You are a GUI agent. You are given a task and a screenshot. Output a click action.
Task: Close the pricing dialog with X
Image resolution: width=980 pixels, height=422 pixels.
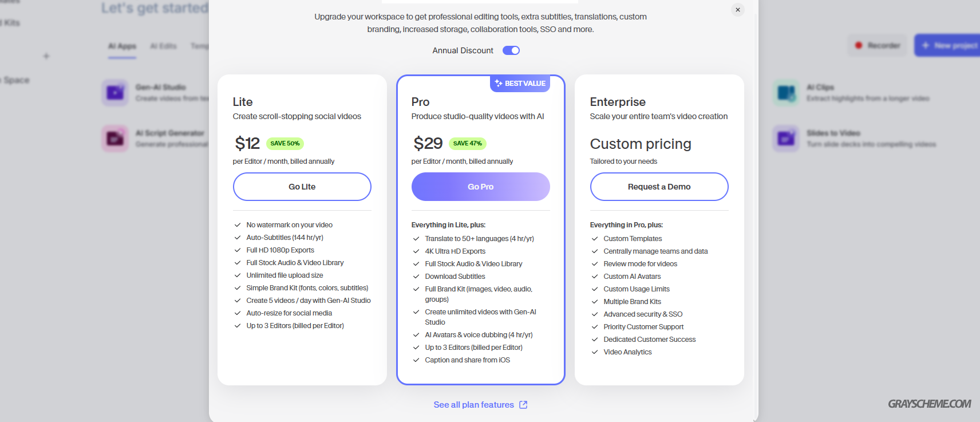click(x=738, y=10)
